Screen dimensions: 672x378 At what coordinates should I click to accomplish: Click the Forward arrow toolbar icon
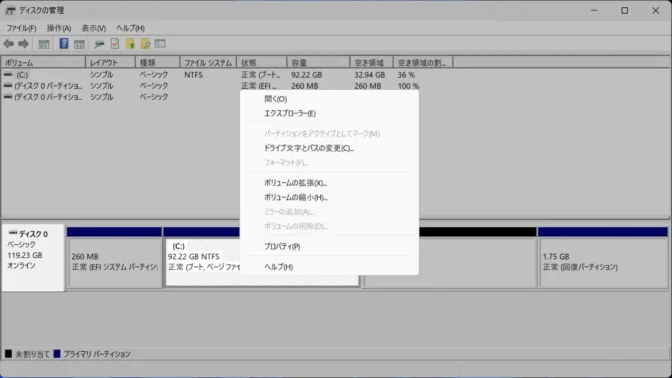(x=24, y=44)
